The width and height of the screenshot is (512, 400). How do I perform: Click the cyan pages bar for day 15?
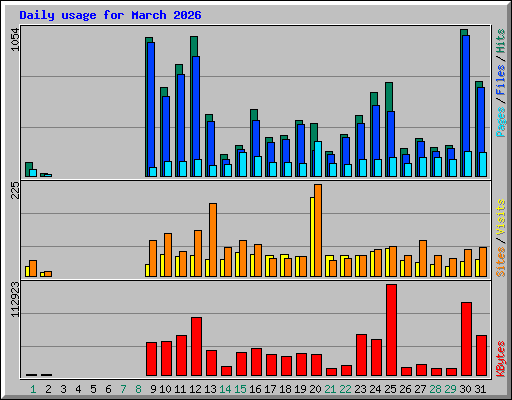click(x=243, y=164)
